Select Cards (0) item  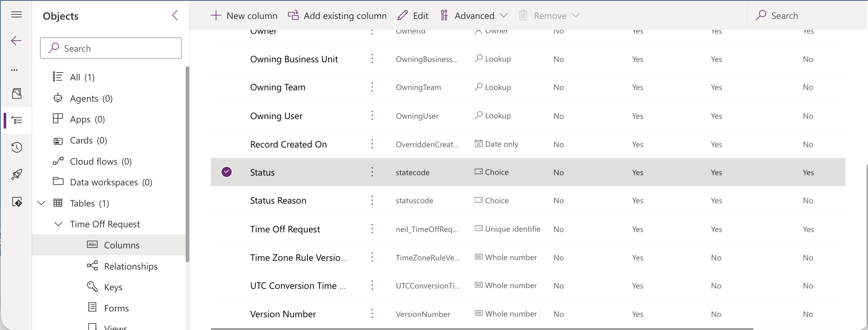pos(89,141)
